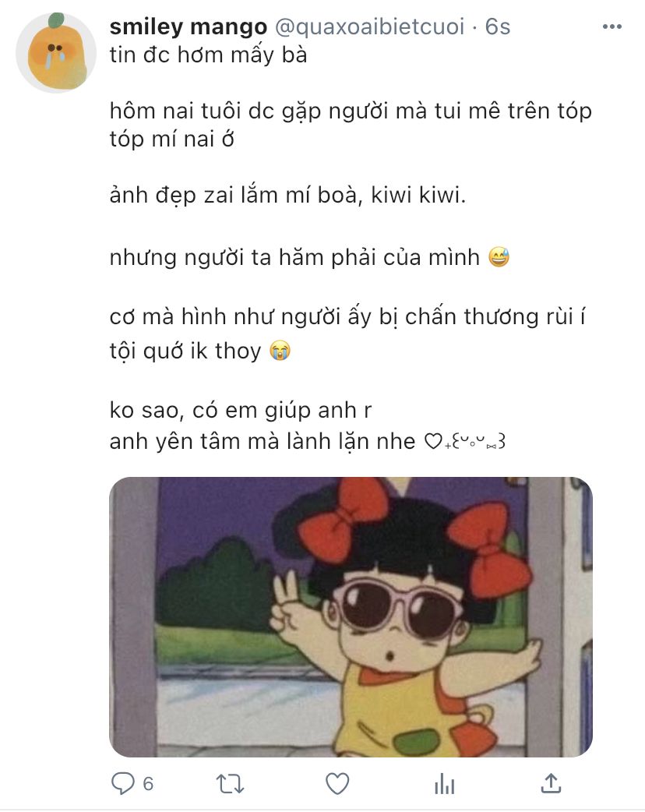Viewport: 645px width, 812px height.
Task: Click the sweat smile emoji in the tweet
Action: (x=499, y=257)
